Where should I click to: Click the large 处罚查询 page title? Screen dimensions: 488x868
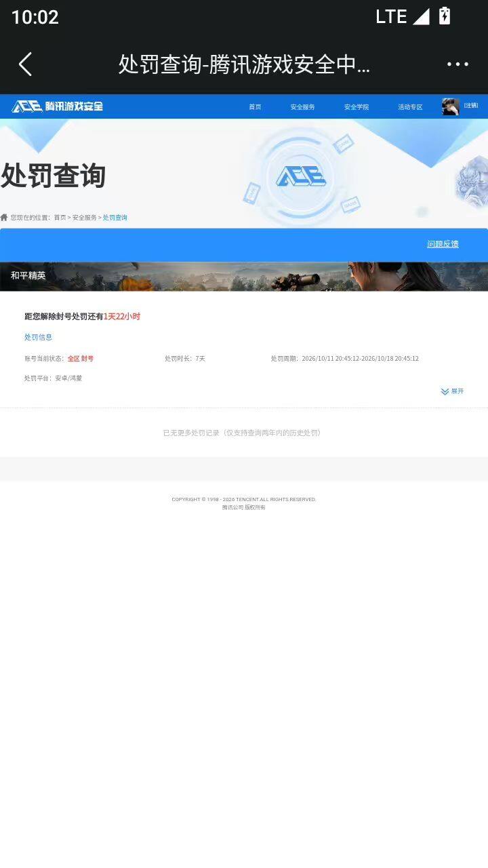tap(53, 176)
